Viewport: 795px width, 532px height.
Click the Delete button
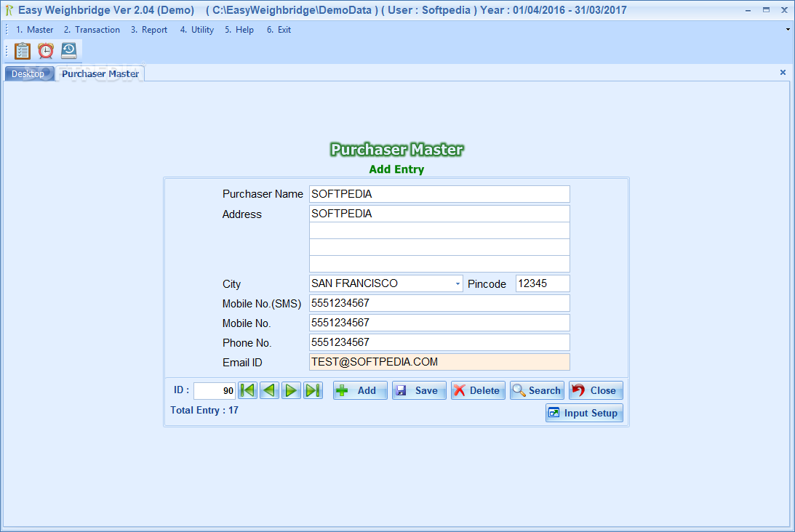[478, 390]
